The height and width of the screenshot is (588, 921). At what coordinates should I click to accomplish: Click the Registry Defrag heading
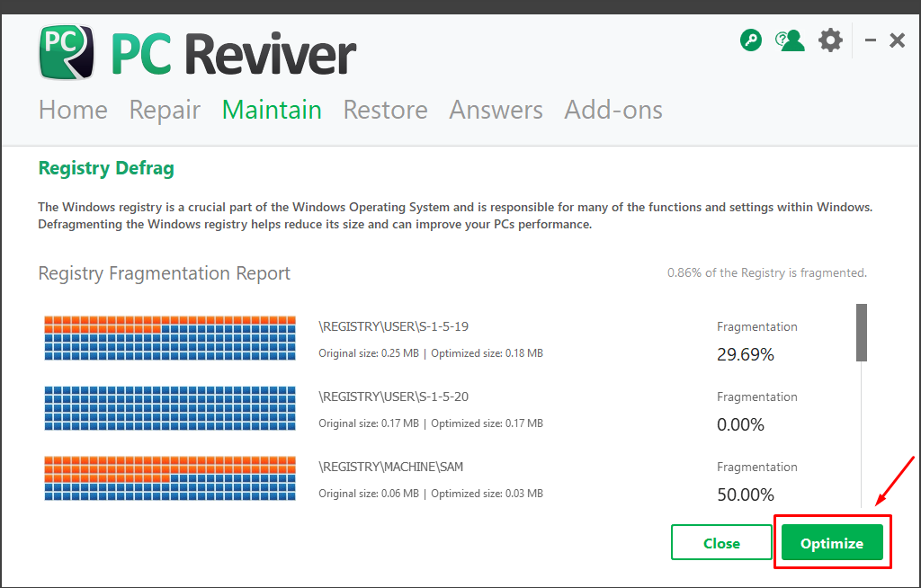[106, 169]
